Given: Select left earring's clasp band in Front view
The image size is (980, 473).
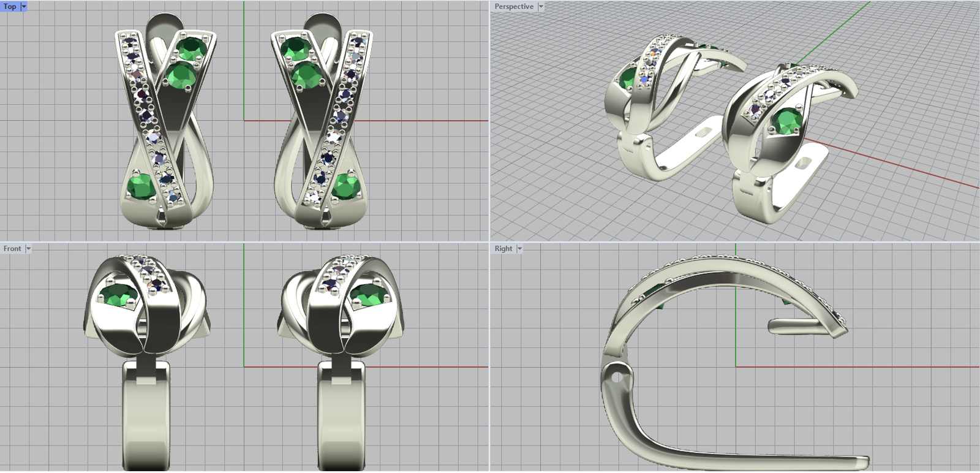Looking at the screenshot, I should tap(146, 417).
